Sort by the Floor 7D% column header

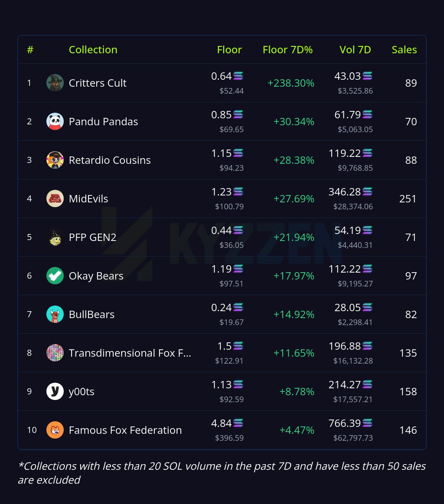pyautogui.click(x=287, y=49)
